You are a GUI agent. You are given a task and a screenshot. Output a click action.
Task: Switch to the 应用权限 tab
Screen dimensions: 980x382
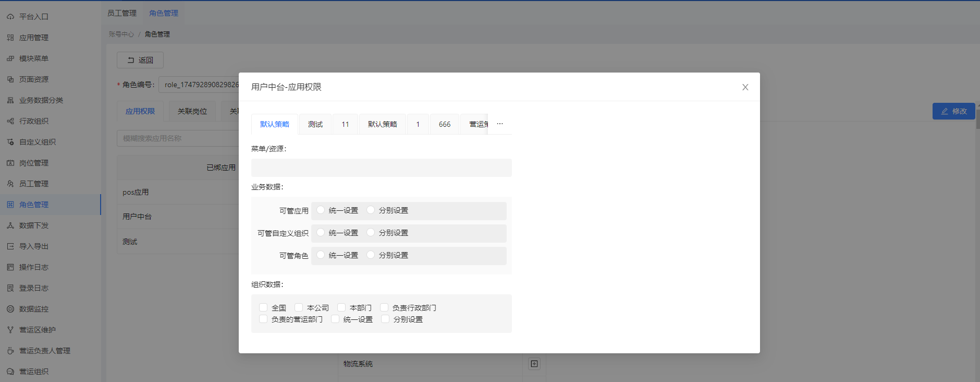click(x=140, y=111)
